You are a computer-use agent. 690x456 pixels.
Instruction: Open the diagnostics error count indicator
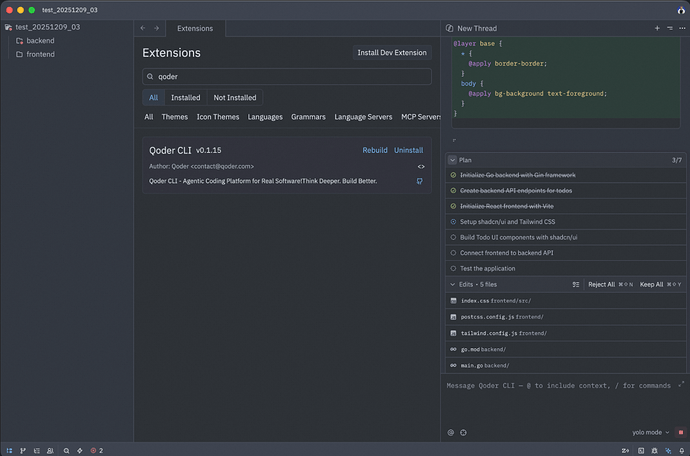(97, 450)
